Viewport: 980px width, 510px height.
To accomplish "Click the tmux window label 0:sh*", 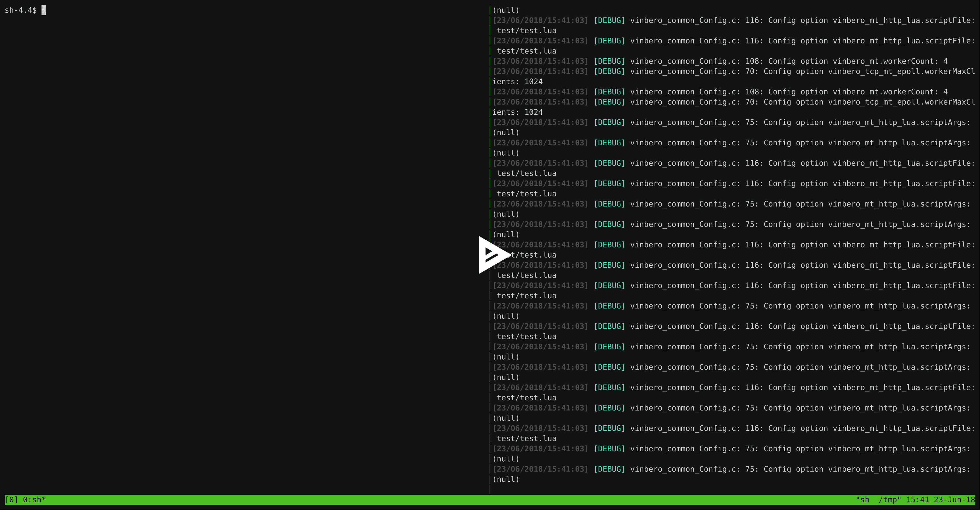I will 34,500.
